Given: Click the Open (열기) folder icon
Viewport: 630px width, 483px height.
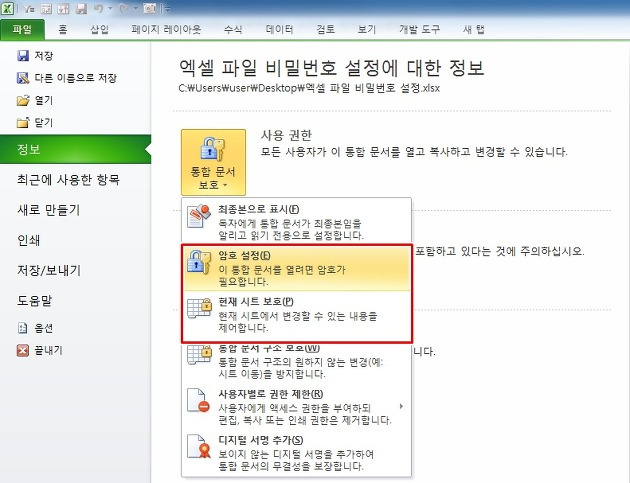Looking at the screenshot, I should [x=23, y=100].
